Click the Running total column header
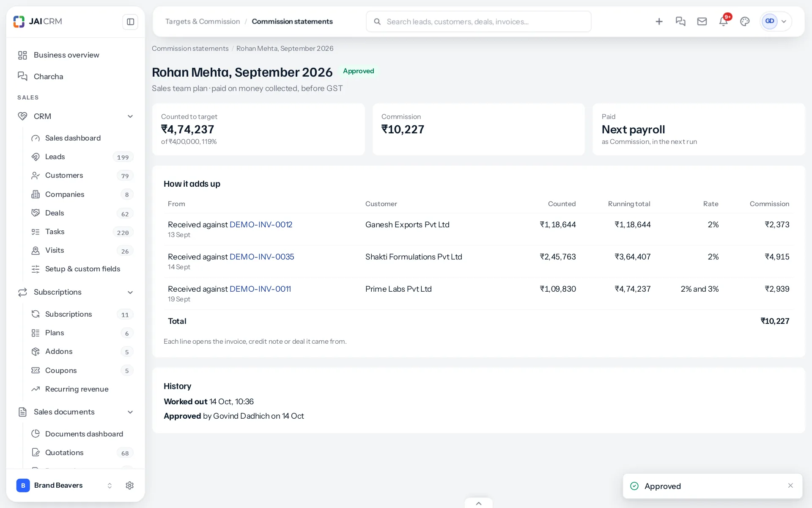This screenshot has width=812, height=508. pos(629,204)
